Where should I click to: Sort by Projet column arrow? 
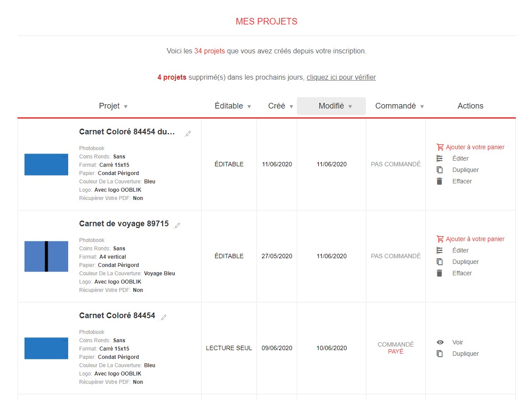tap(125, 106)
